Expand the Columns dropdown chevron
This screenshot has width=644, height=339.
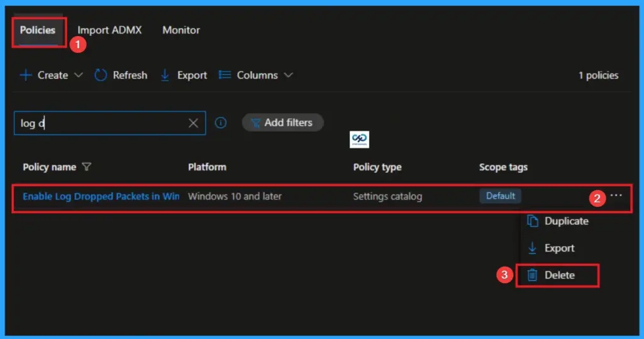coord(288,75)
